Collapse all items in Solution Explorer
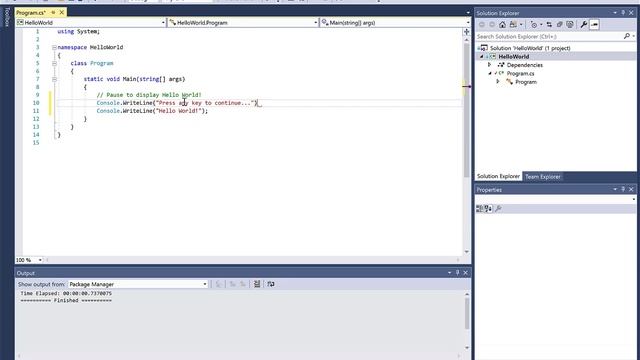 click(x=560, y=25)
